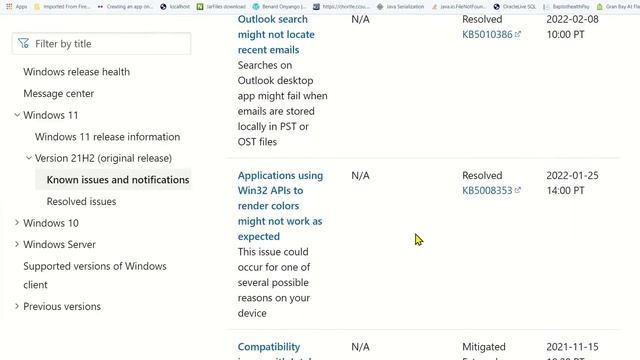Select N/A in the Win32 APIs row
Screen dimensions: 640x360
(x=360, y=175)
